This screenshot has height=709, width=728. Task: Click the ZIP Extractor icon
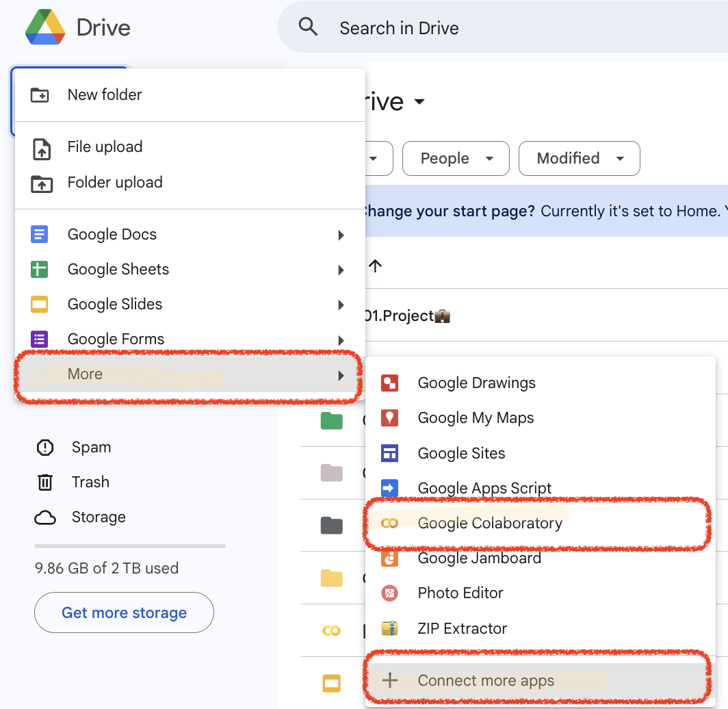coord(389,628)
